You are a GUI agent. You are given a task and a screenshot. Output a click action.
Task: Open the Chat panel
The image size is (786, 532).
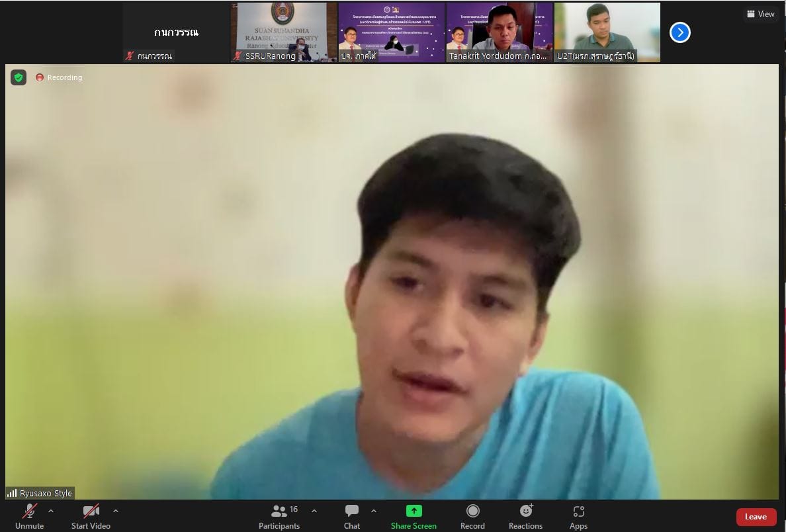click(352, 511)
